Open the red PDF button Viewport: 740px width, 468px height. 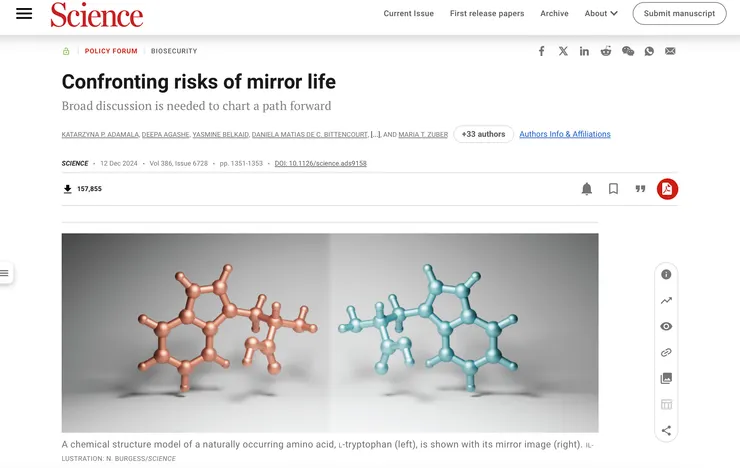[667, 189]
